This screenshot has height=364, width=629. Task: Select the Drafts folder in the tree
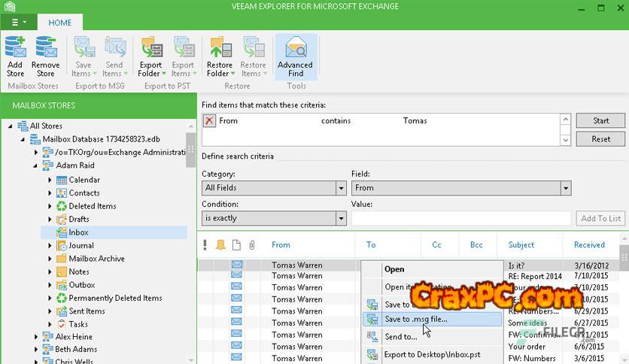pyautogui.click(x=78, y=220)
